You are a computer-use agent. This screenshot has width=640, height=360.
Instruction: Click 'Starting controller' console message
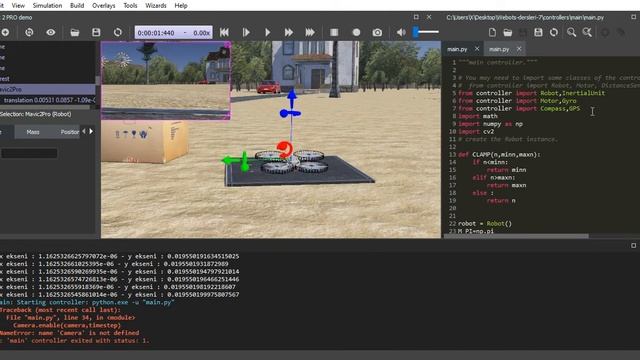(87, 302)
